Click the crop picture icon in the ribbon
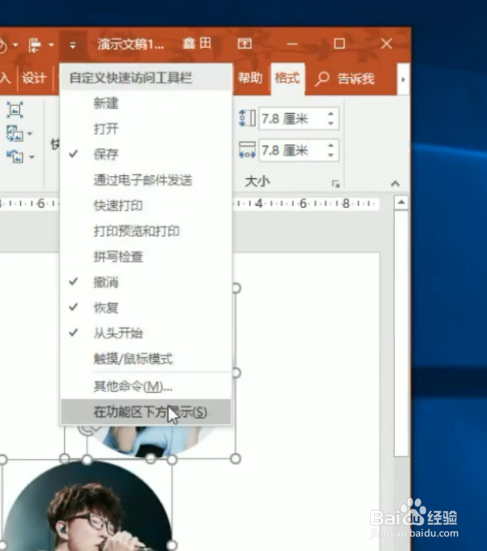Screen dimensions: 487x551 click(15, 110)
